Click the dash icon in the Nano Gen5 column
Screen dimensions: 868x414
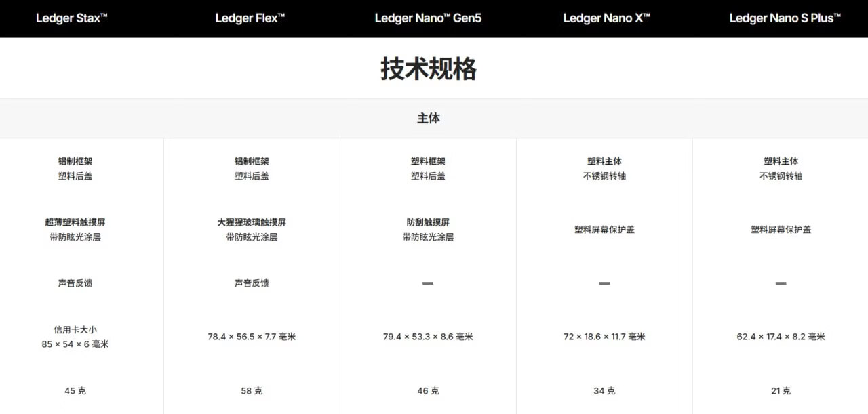(428, 283)
